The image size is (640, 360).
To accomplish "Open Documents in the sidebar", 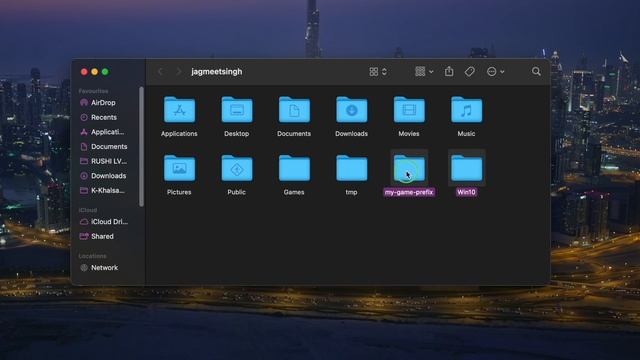I will click(109, 147).
